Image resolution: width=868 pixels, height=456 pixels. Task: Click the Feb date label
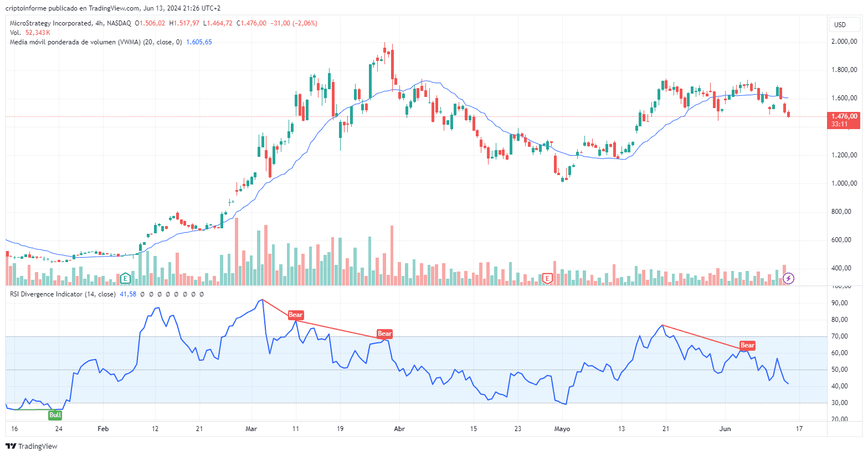point(102,429)
